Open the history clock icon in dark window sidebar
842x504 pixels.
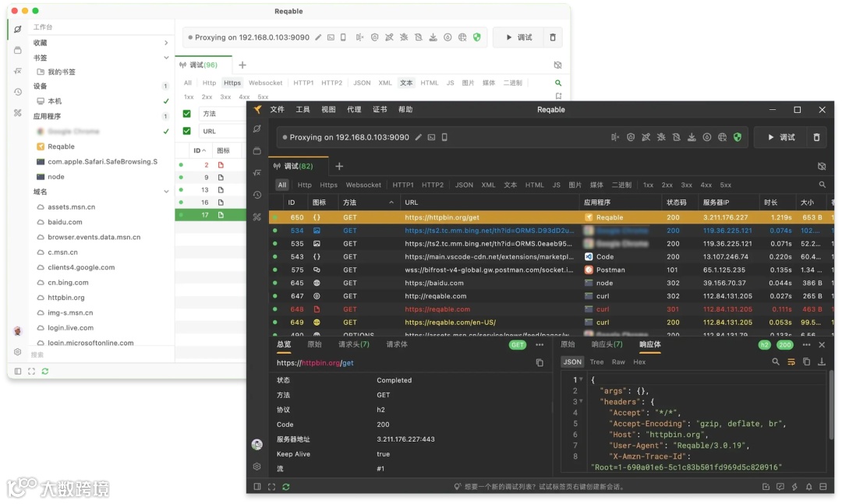[257, 195]
